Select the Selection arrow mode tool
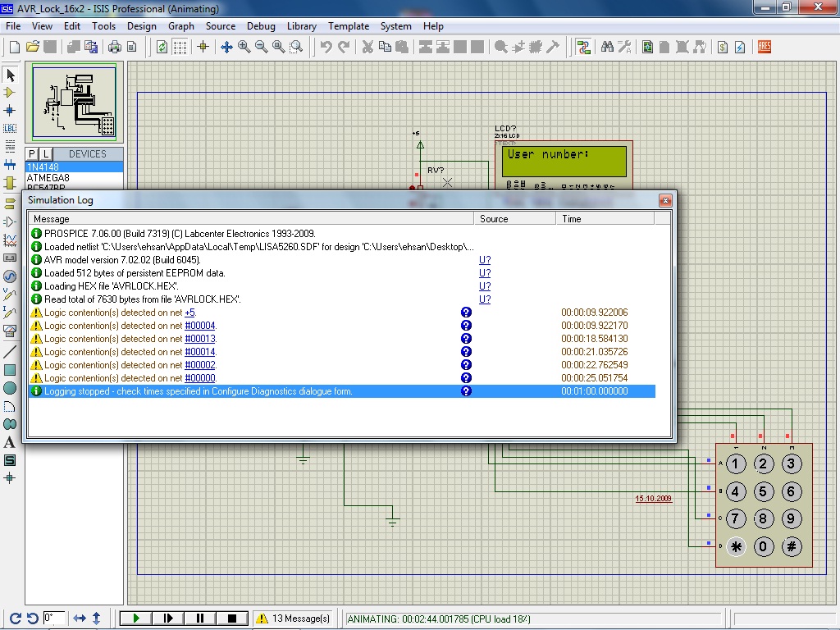 coord(10,75)
